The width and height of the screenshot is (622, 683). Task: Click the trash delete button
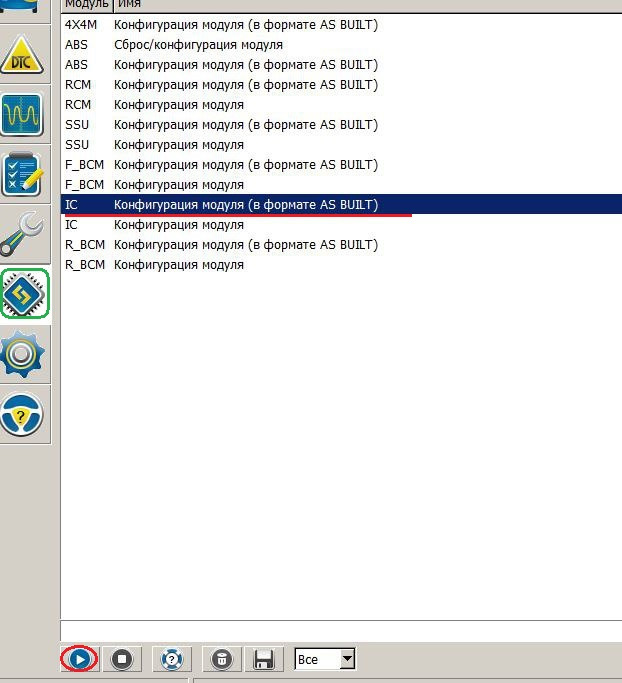pos(222,659)
